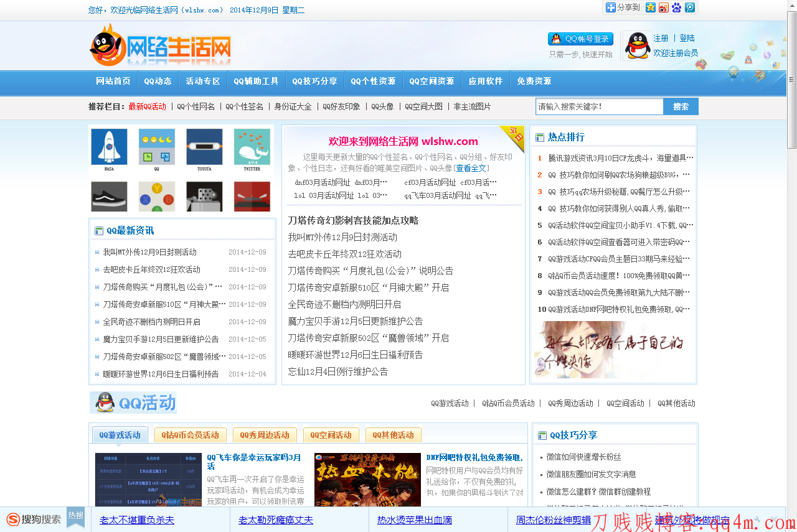This screenshot has height=532, width=797.
Task: Click the 网络生活网 site logo
Action: point(161,45)
